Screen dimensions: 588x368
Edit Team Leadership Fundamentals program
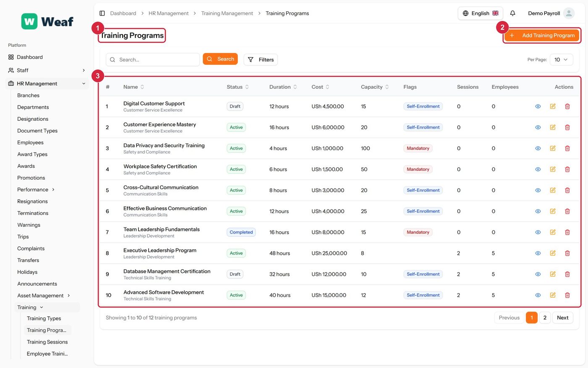pos(553,232)
